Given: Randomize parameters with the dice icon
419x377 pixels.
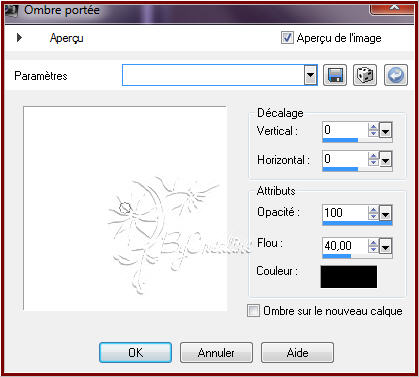Looking at the screenshot, I should tap(365, 75).
